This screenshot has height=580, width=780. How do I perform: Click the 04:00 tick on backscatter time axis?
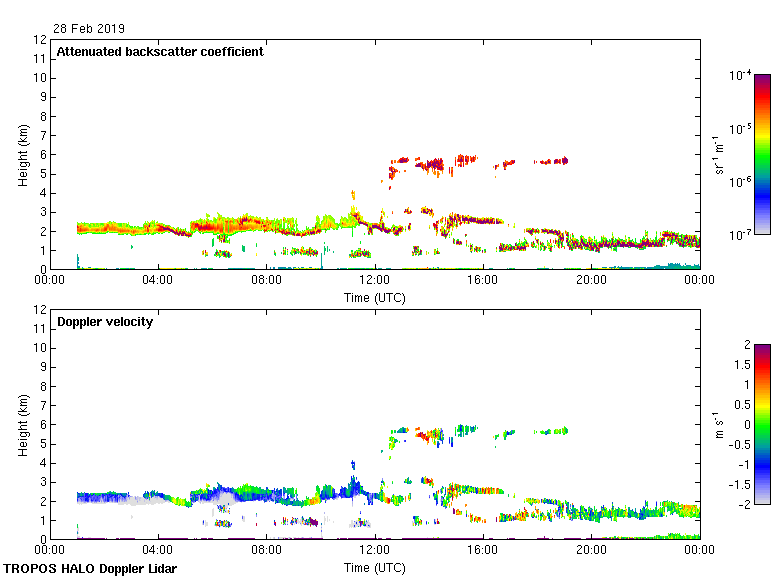tap(158, 281)
